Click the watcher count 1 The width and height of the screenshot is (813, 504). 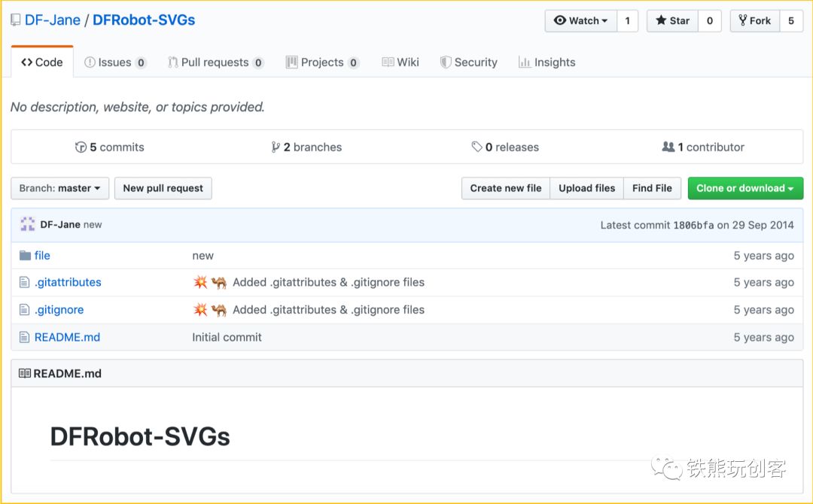tap(627, 21)
